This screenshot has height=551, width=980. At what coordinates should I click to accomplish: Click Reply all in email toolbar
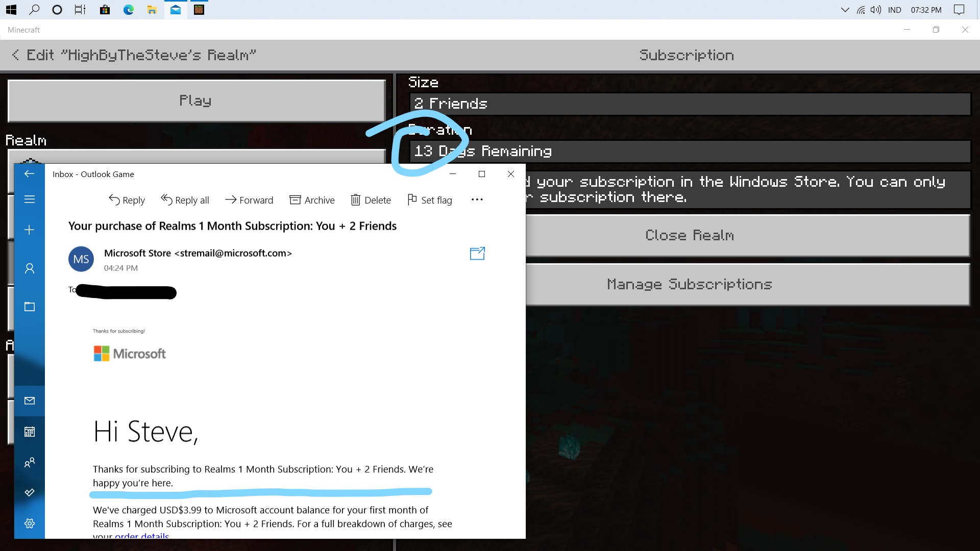pos(185,200)
